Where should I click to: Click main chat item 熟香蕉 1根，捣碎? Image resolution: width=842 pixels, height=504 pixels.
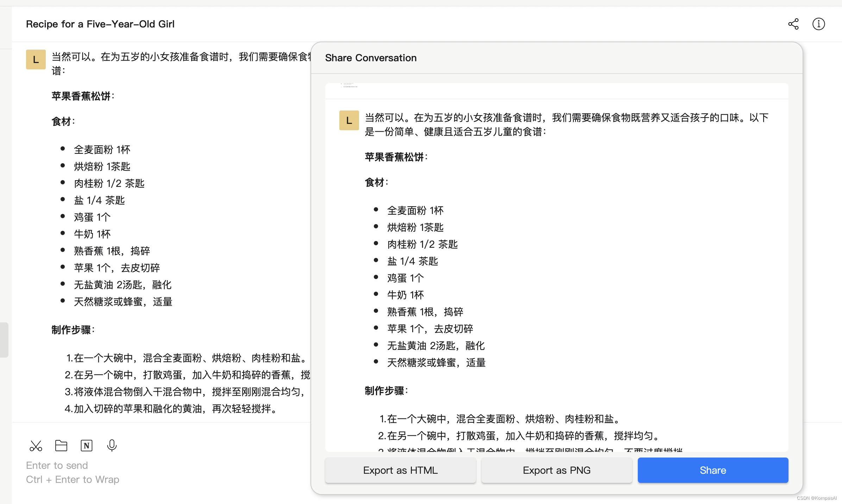112,251
